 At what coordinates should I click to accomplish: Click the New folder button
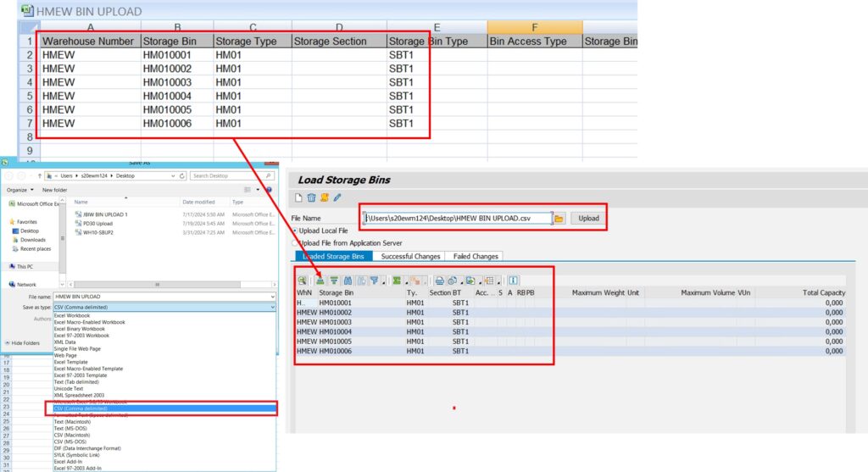[x=54, y=190]
